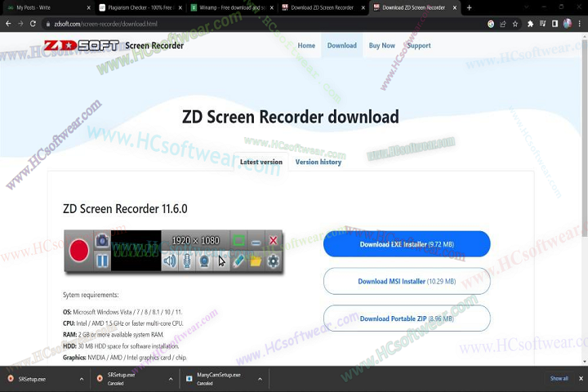
Task: Go back using the browser back arrow
Action: coord(8,24)
